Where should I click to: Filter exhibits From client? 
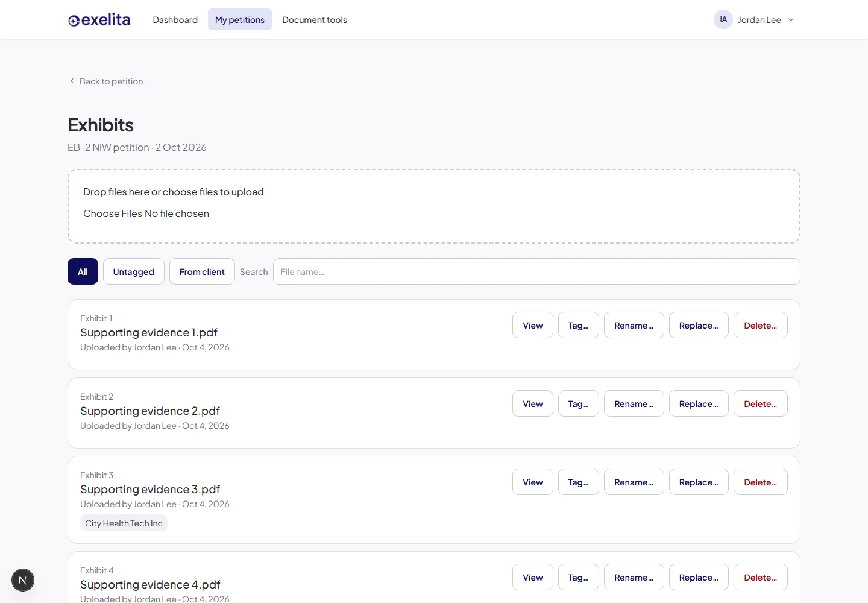(x=202, y=272)
